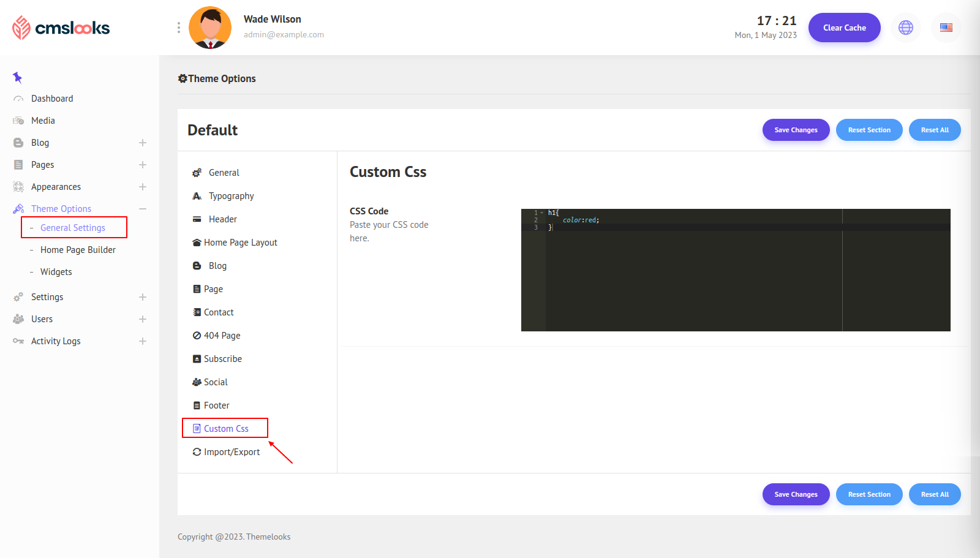Click Wade Wilson's profile avatar
980x558 pixels.
click(x=210, y=28)
